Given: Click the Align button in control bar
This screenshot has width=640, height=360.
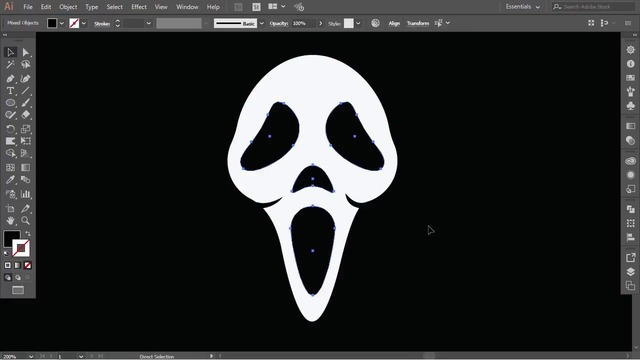Looking at the screenshot, I should (394, 23).
